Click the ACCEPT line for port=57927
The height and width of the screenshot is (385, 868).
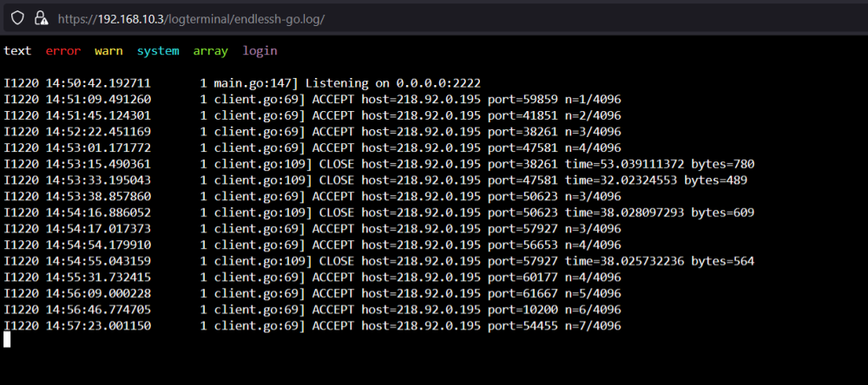pos(312,228)
